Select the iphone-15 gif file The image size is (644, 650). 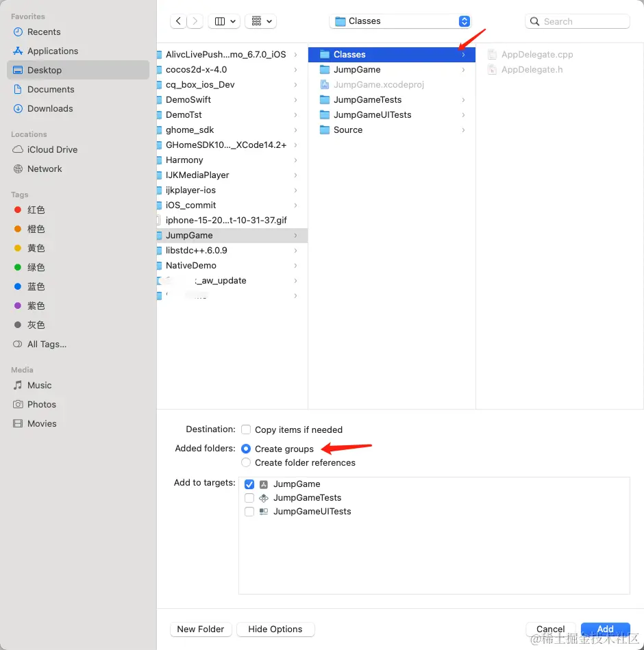coord(232,220)
